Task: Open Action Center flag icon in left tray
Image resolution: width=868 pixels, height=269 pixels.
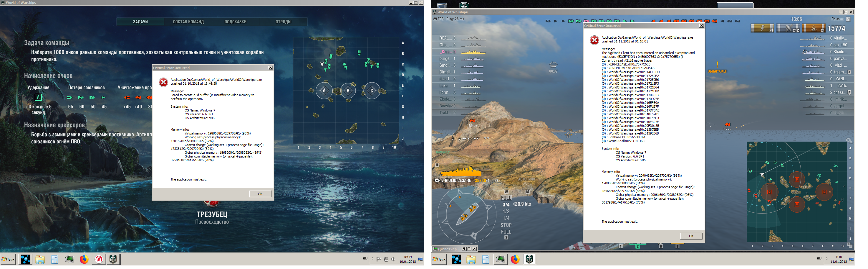Action: (379, 259)
